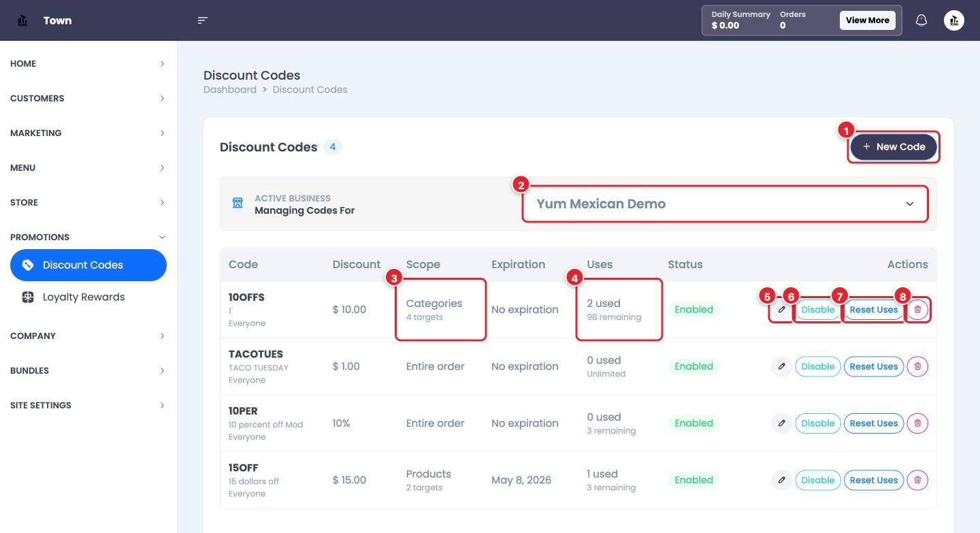Collapse the PROMOTIONS sidebar section
The image size is (980, 533).
88,237
